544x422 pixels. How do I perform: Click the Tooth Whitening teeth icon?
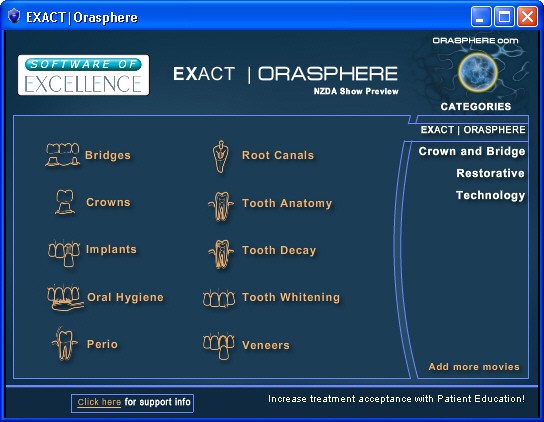(219, 298)
